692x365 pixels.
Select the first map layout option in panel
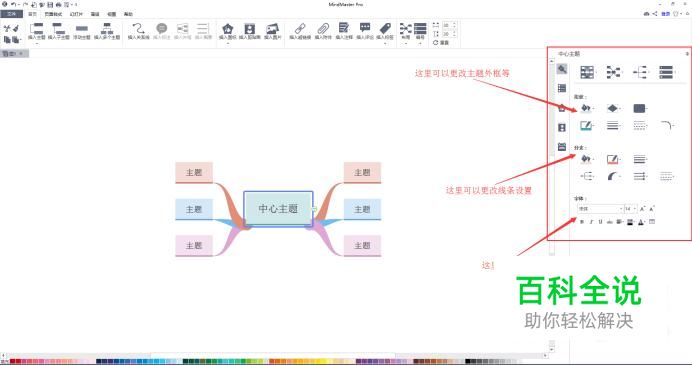[587, 72]
